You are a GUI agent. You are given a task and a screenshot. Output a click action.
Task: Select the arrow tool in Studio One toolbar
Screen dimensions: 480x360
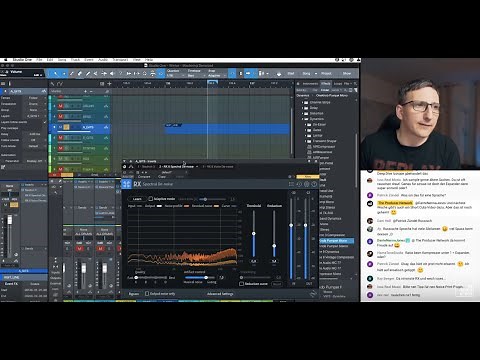[x=55, y=73]
